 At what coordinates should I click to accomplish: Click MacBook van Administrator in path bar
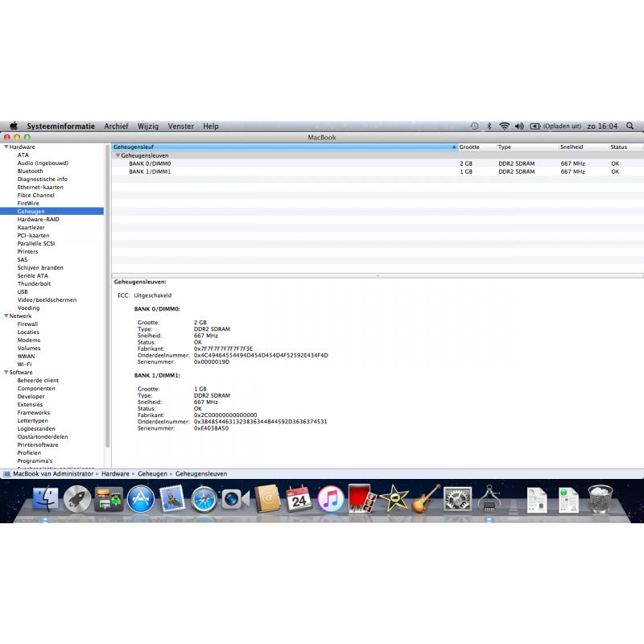click(53, 473)
